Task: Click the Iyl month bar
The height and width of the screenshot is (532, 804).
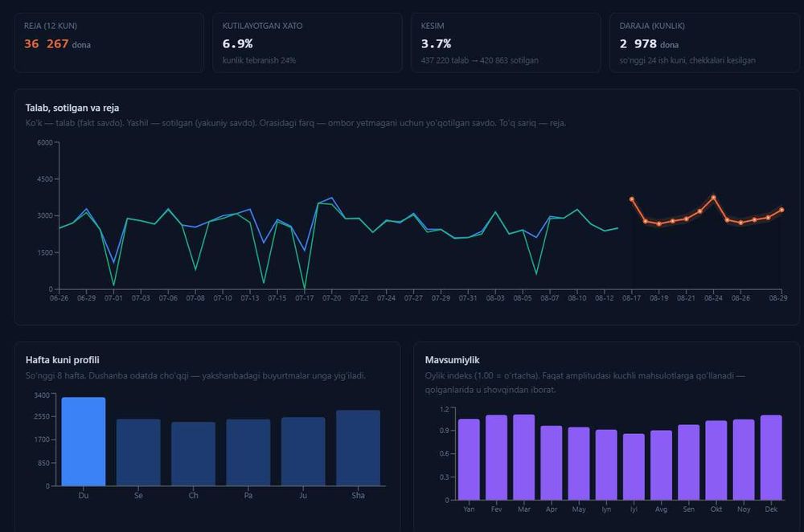Action: click(634, 467)
